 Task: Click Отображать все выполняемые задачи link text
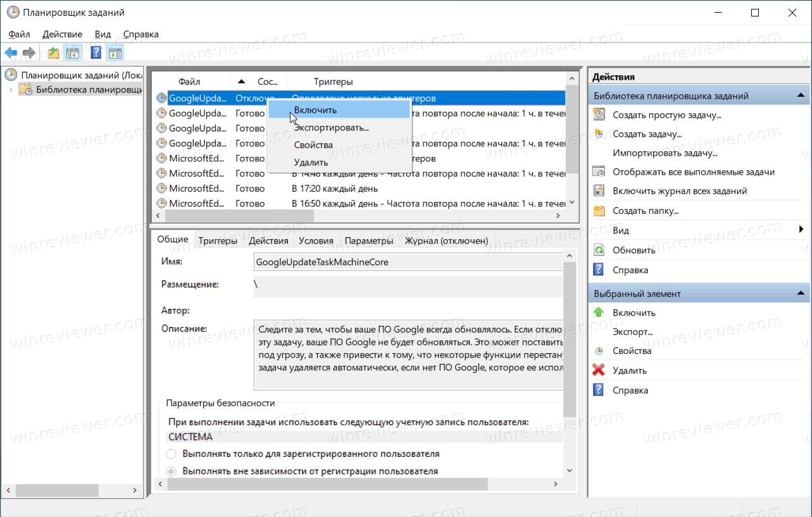pos(694,171)
